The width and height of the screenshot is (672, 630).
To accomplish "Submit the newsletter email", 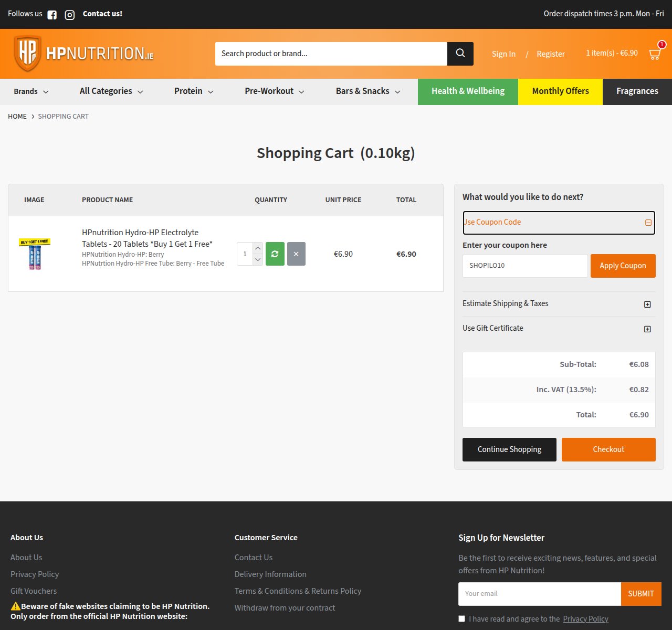I will 641,594.
